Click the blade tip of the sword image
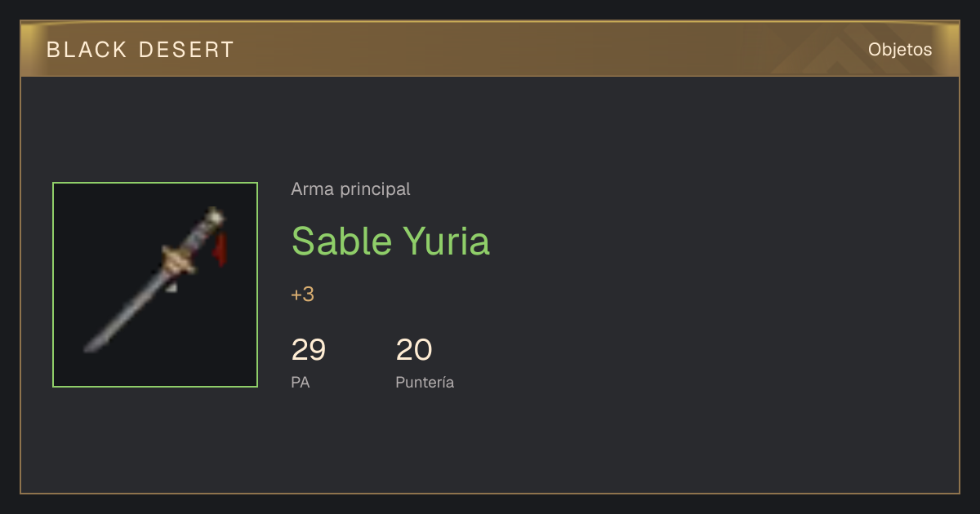This screenshot has width=980, height=514. (91, 345)
